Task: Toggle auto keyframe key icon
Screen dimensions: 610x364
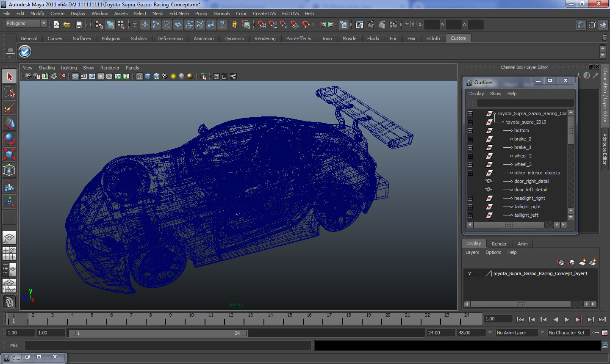Action: click(596, 333)
